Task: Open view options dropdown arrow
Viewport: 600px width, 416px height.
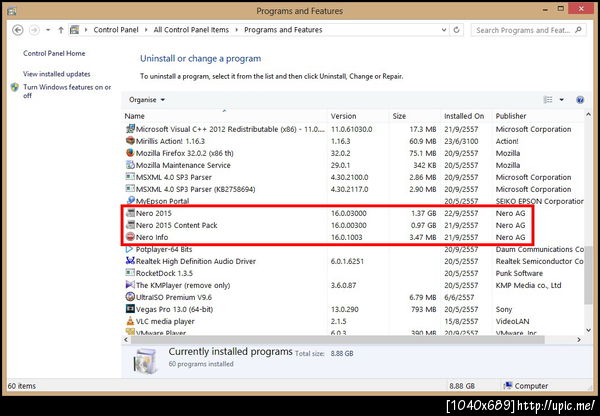Action: click(562, 100)
